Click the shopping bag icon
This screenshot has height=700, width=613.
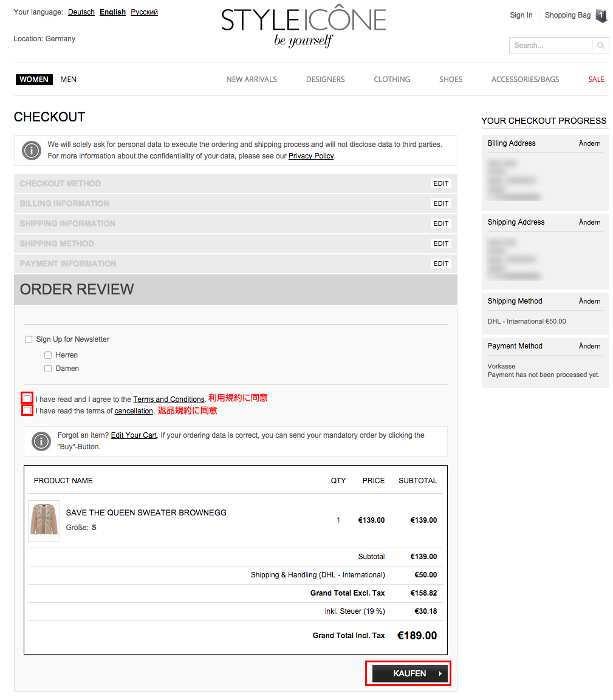pos(601,16)
